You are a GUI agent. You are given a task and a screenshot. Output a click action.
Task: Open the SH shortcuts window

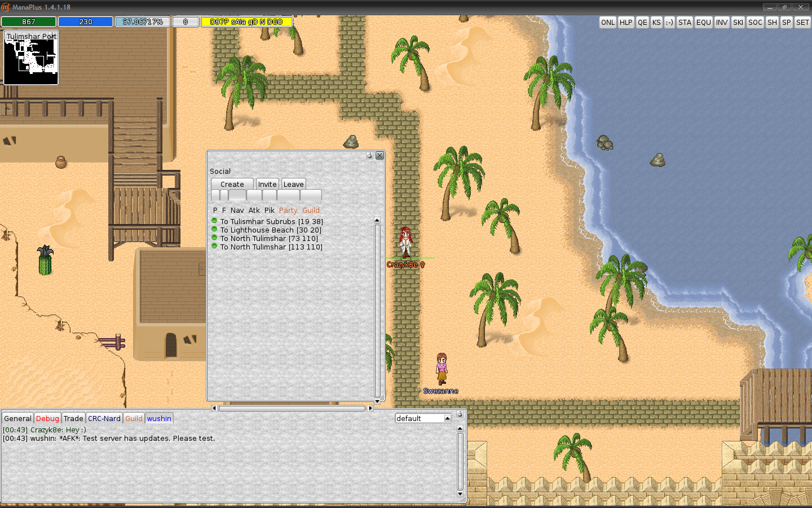click(772, 22)
